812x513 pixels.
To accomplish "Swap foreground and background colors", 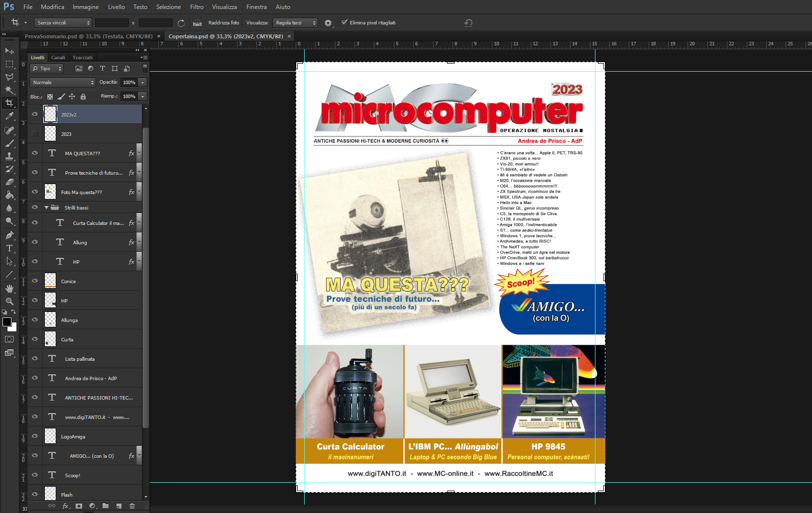I will (13, 312).
